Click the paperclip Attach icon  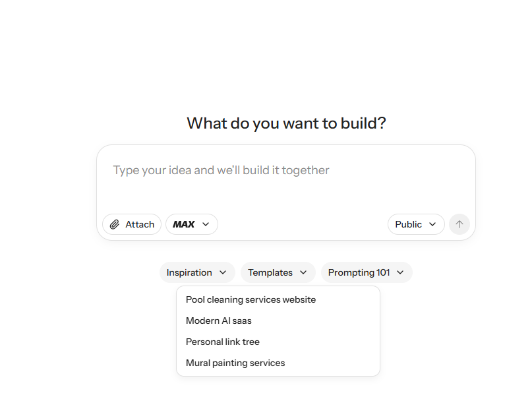[x=117, y=224]
